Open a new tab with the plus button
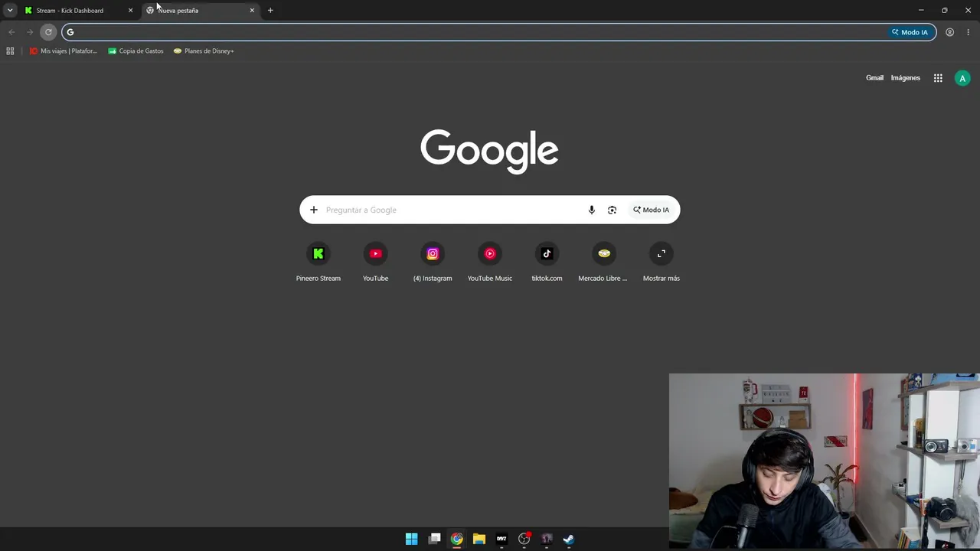This screenshot has width=980, height=551. click(270, 11)
